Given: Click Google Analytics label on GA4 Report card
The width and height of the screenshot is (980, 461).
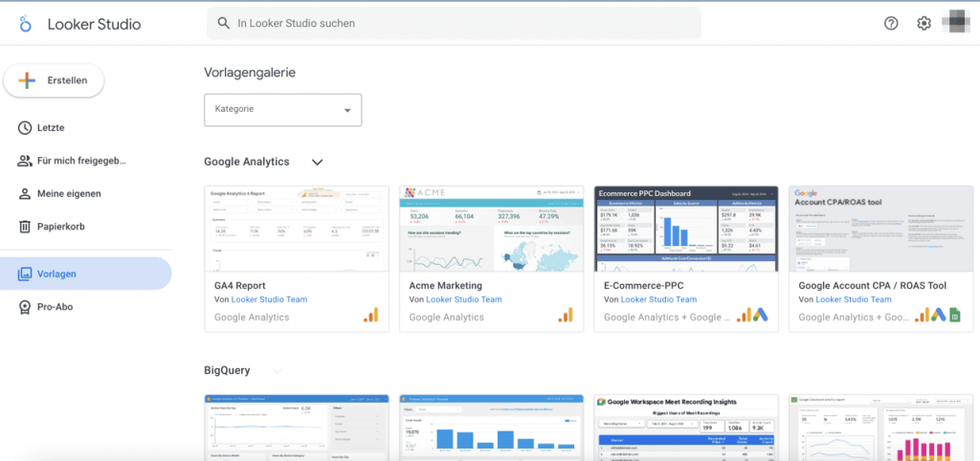Looking at the screenshot, I should (252, 317).
